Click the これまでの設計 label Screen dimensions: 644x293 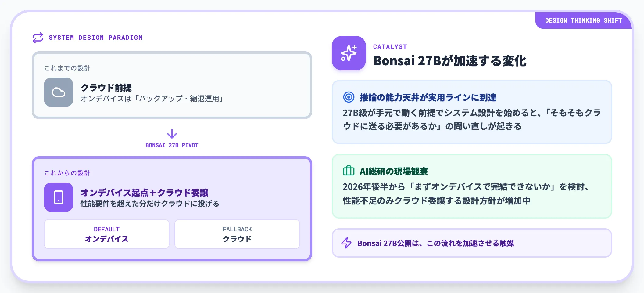(x=67, y=68)
